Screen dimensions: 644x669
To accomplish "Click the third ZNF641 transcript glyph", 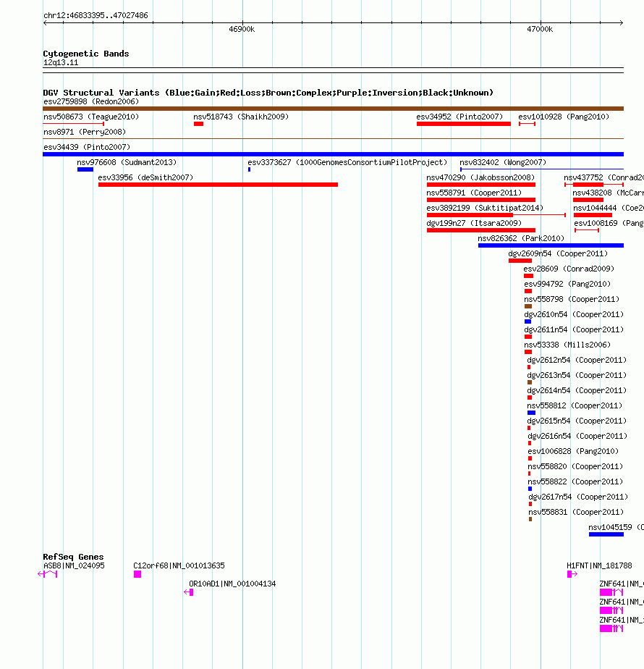I will pyautogui.click(x=611, y=629).
